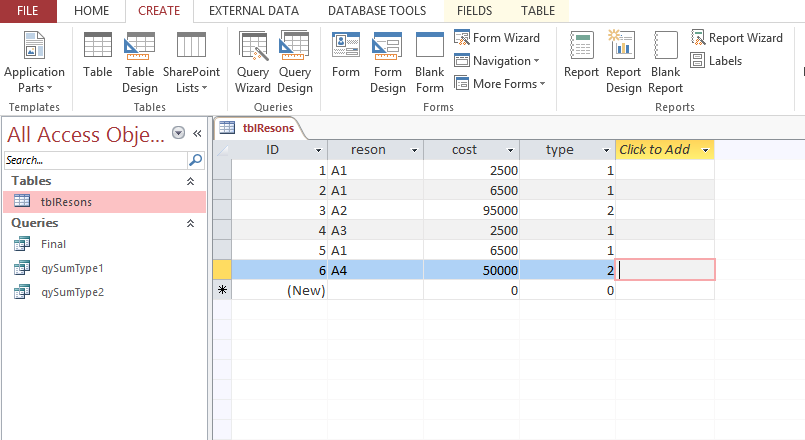The height and width of the screenshot is (440, 805).
Task: Collapse the Tables group in navigation pane
Action: click(x=190, y=181)
